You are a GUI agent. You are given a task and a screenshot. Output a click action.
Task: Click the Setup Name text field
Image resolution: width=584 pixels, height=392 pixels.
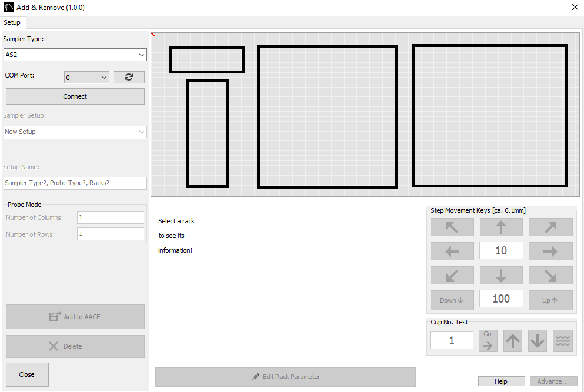[75, 183]
